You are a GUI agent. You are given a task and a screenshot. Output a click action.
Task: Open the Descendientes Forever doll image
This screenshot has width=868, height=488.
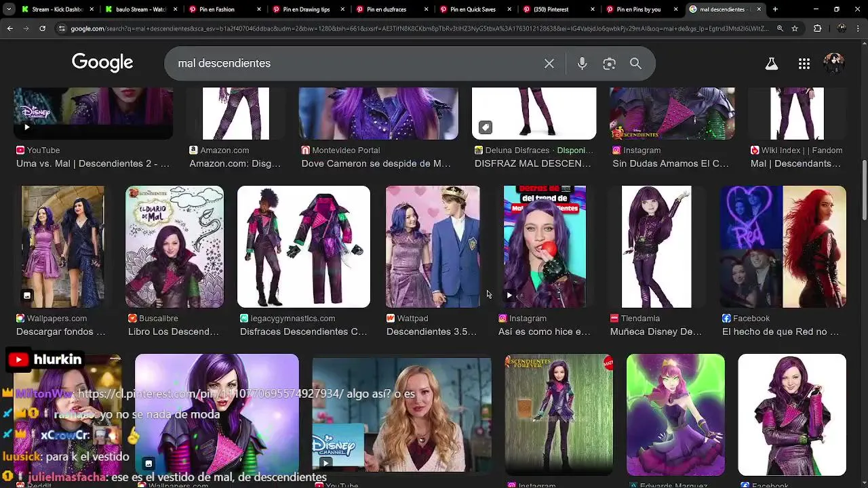click(559, 415)
